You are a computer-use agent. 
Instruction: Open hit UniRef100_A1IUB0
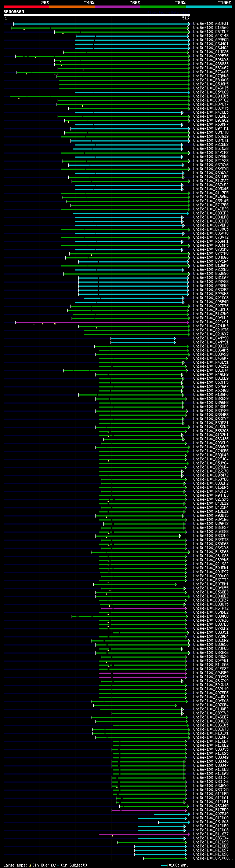click(211, 826)
